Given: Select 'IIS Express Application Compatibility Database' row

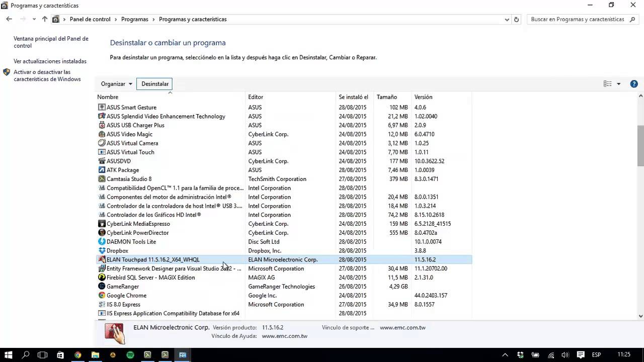Looking at the screenshot, I should pyautogui.click(x=284, y=313).
